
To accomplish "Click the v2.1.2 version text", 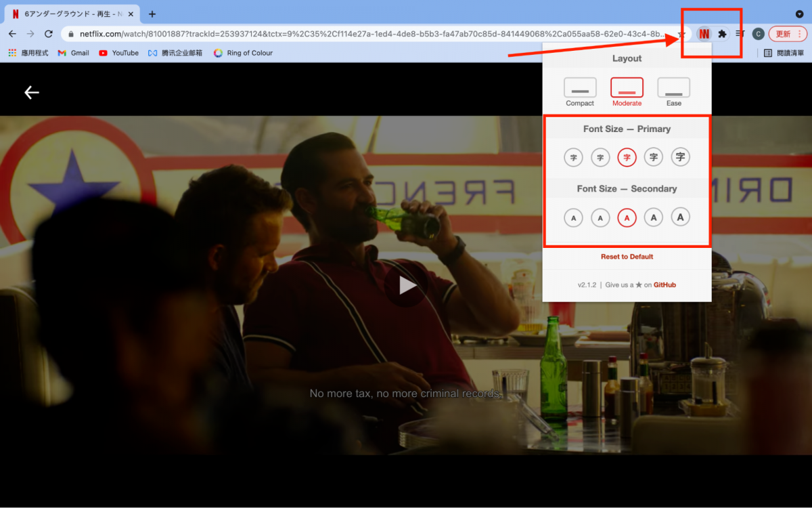I will pyautogui.click(x=587, y=285).
